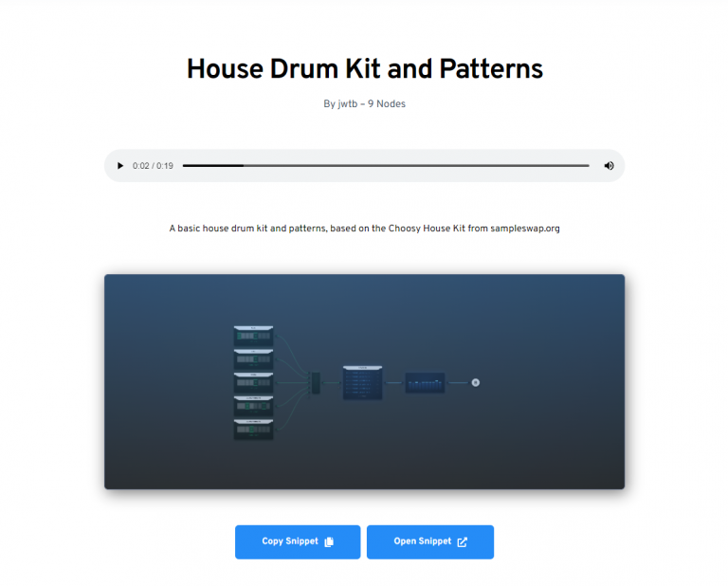Image resolution: width=728 pixels, height=586 pixels.
Task: Click the small merge node in preview
Action: pyautogui.click(x=316, y=383)
